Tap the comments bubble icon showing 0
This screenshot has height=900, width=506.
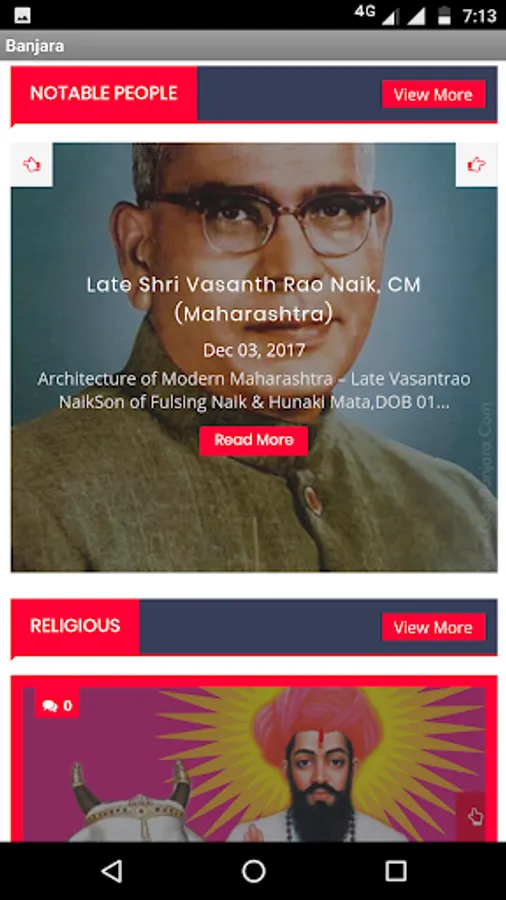pos(57,705)
